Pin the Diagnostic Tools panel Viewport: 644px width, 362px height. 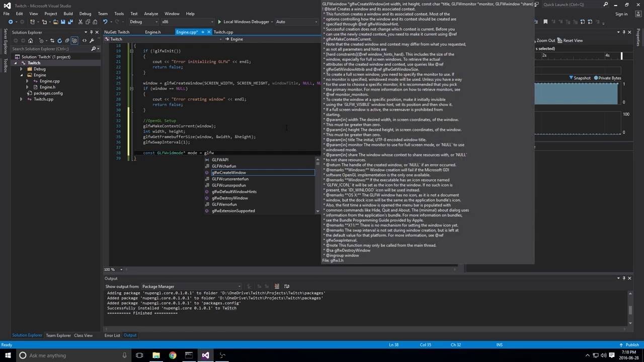(624, 32)
